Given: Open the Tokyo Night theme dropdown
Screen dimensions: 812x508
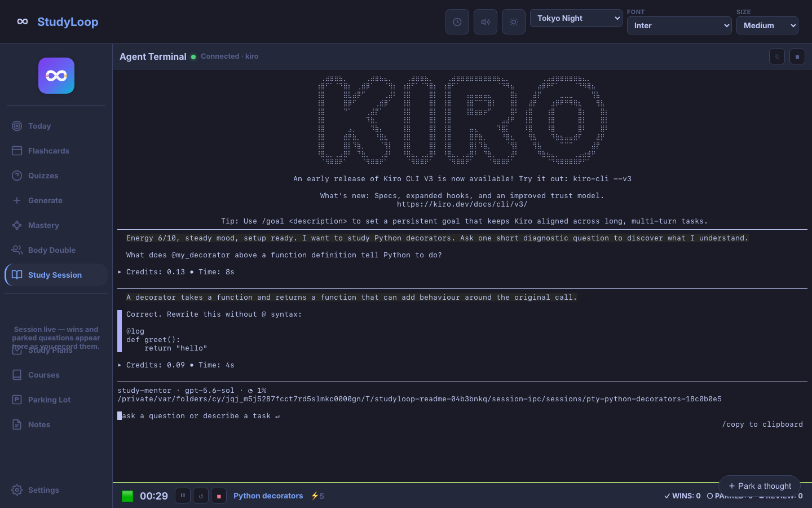Looking at the screenshot, I should click(x=576, y=18).
